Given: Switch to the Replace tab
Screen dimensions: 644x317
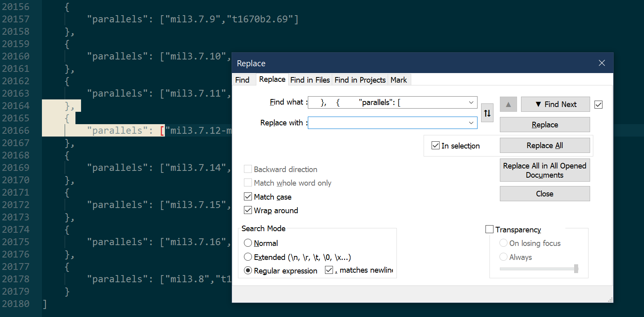Looking at the screenshot, I should [272, 79].
